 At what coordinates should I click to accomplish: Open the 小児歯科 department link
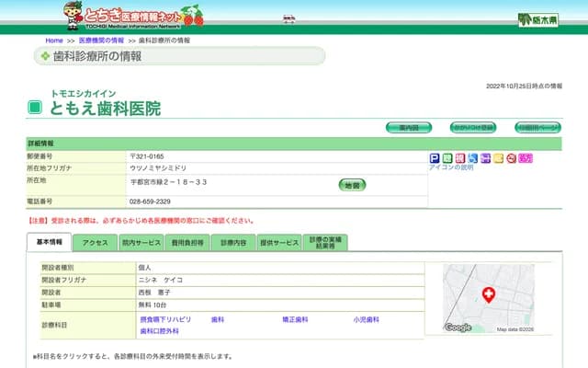coord(366,319)
